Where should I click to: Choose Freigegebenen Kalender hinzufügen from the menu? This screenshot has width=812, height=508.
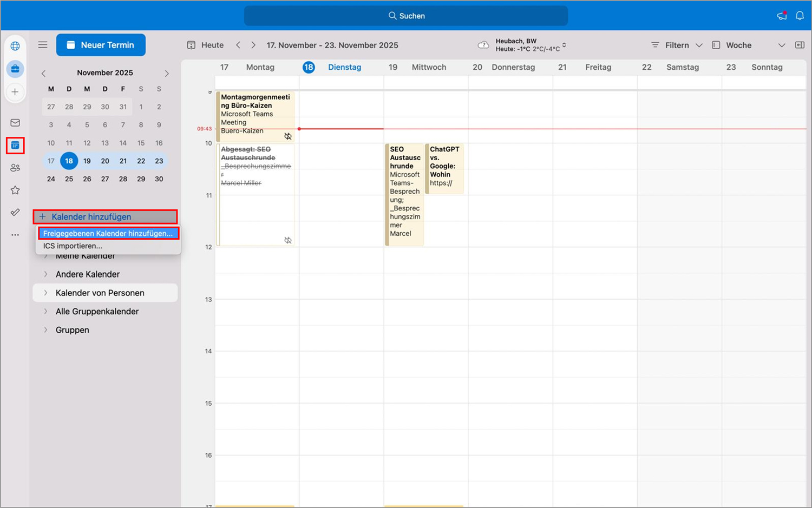point(108,233)
